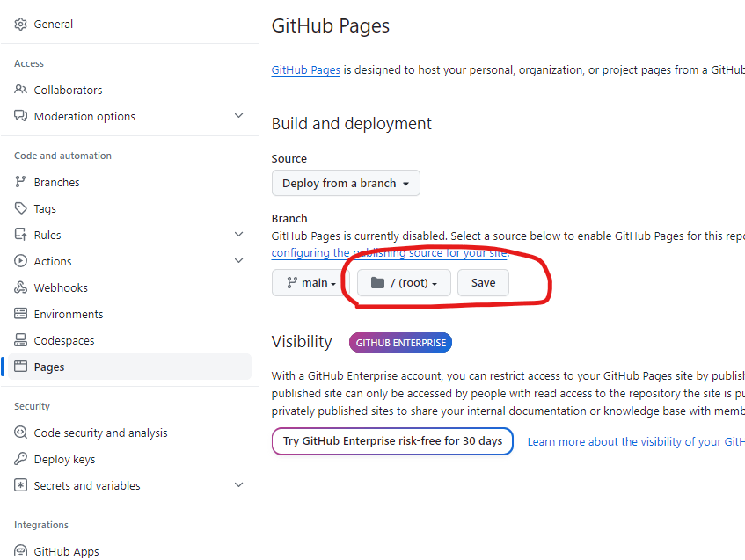Open the / (root) folder dropdown
Screen dimensions: 745x560
[x=404, y=282]
